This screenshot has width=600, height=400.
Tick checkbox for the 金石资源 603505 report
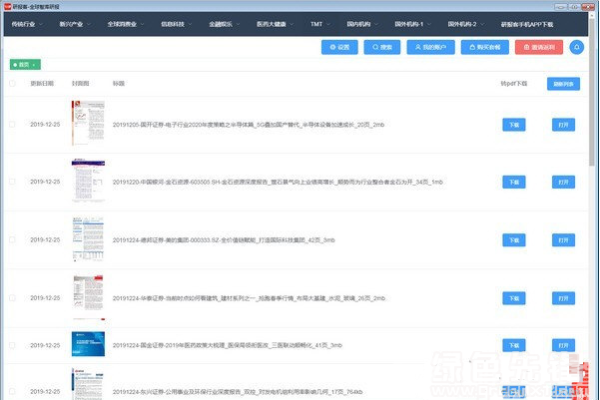12,182
